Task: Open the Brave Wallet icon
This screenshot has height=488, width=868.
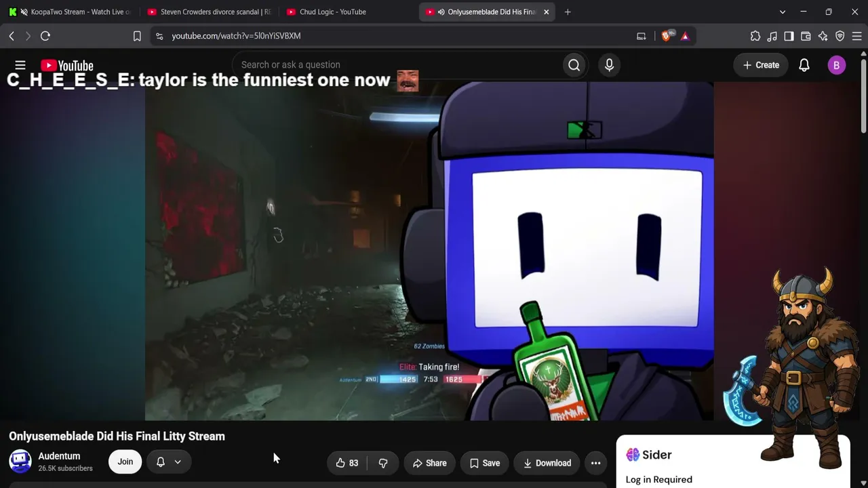Action: [x=806, y=36]
